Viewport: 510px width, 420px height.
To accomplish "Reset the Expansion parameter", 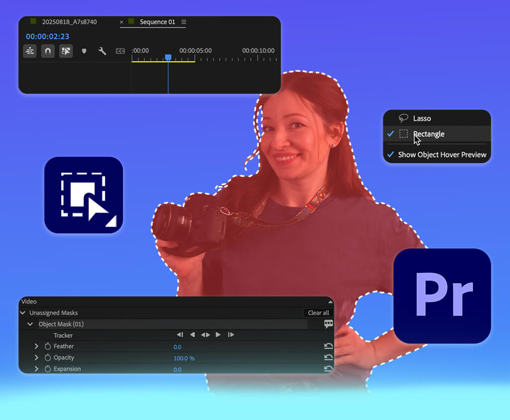I will point(329,369).
